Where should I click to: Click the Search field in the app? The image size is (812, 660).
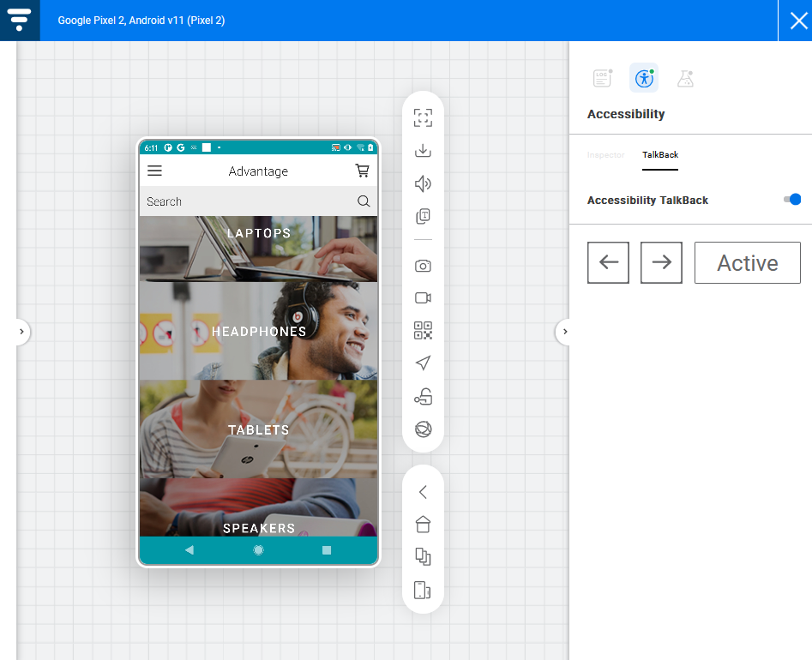(249, 201)
